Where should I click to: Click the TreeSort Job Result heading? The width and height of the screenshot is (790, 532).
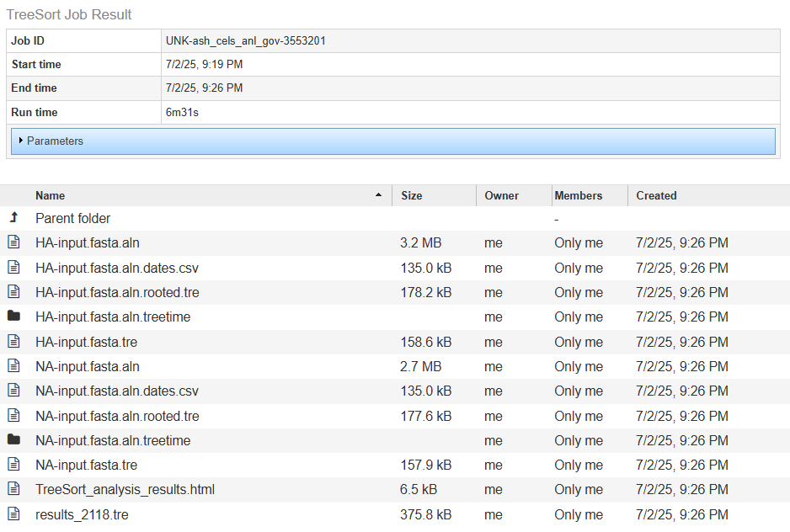(x=68, y=14)
